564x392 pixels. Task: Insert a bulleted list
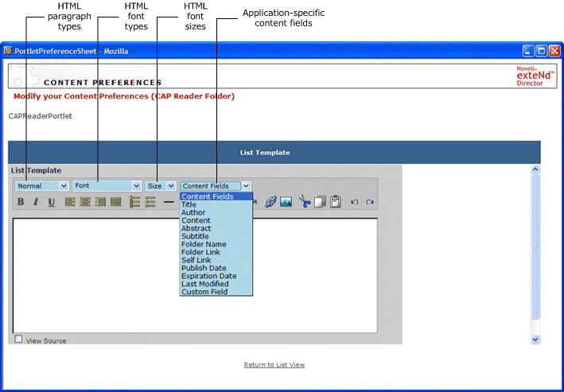tap(150, 202)
